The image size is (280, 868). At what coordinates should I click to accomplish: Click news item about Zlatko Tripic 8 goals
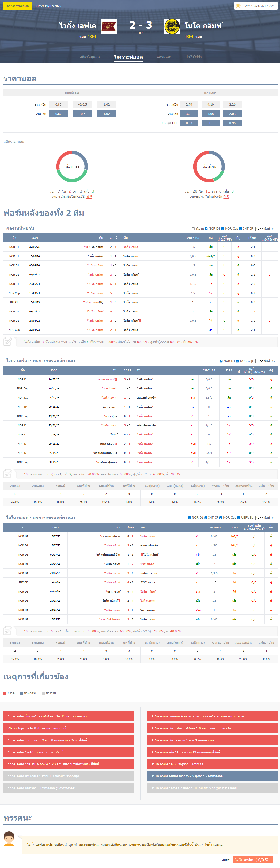click(x=69, y=728)
